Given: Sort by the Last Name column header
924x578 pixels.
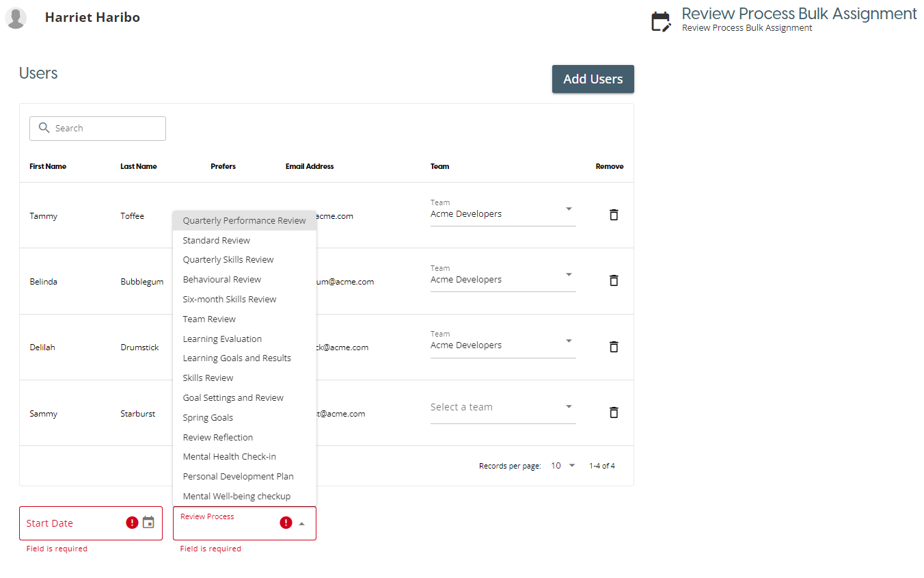Looking at the screenshot, I should [139, 166].
